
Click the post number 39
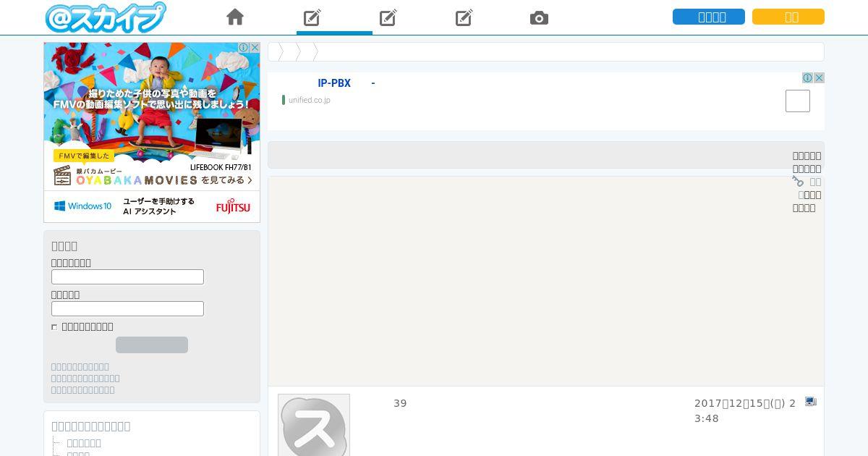(x=400, y=403)
